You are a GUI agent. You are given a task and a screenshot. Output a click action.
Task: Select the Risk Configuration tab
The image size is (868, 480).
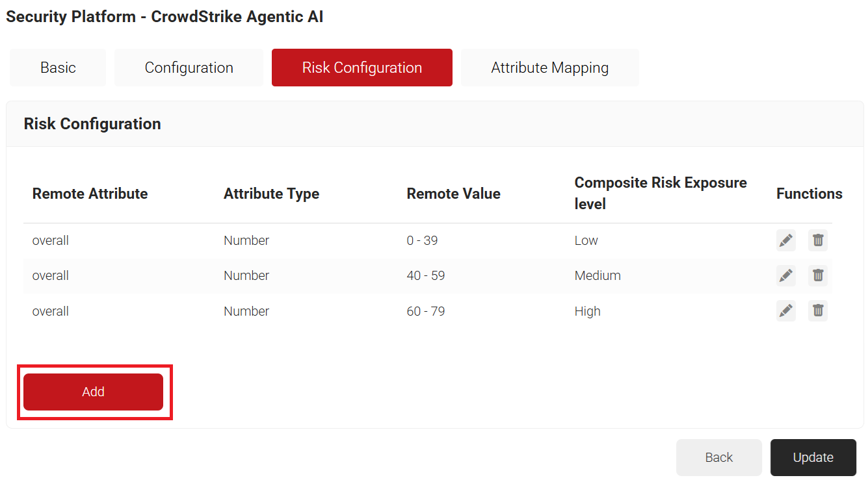(x=362, y=68)
